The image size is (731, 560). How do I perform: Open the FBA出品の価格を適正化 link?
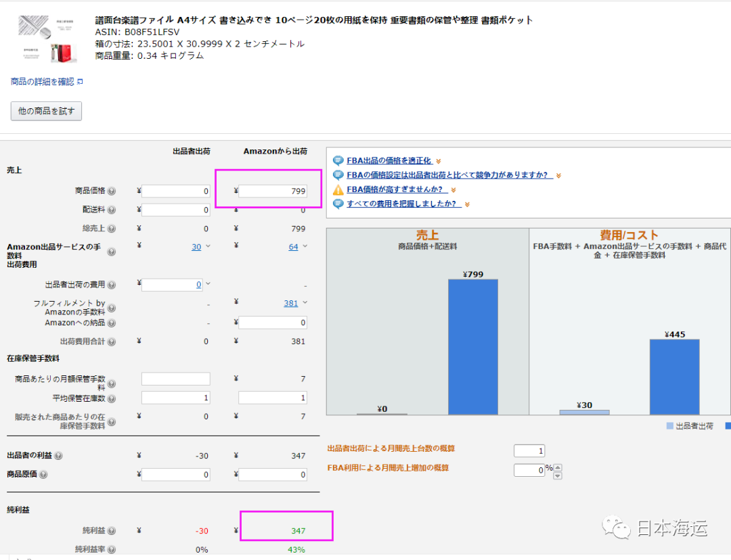coord(389,161)
